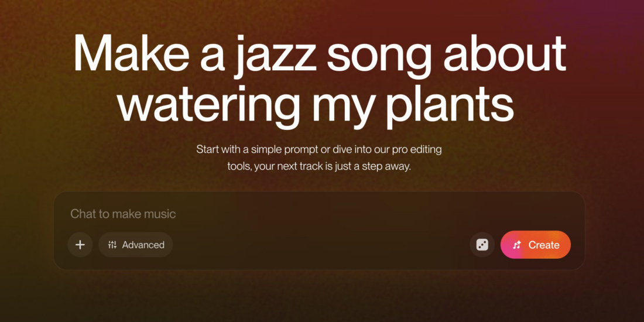Click the word "plants" in the headline
644x322 pixels.
click(x=451, y=106)
